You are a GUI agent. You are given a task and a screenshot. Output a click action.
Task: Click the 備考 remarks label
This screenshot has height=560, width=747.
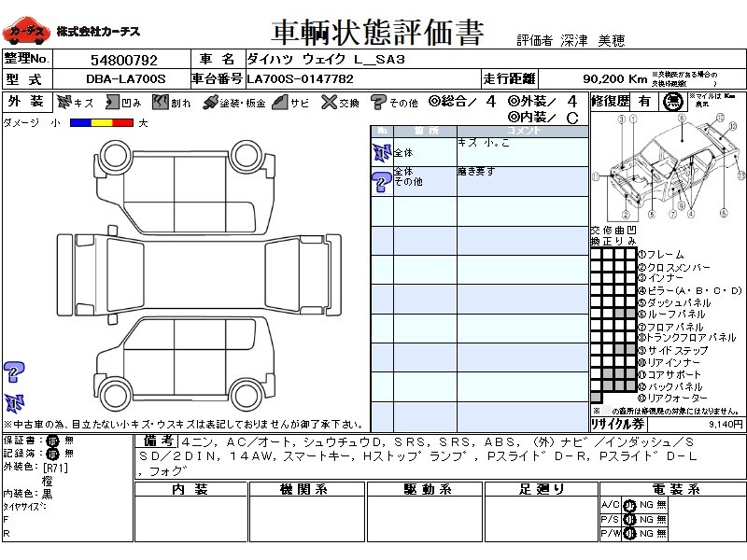160,441
